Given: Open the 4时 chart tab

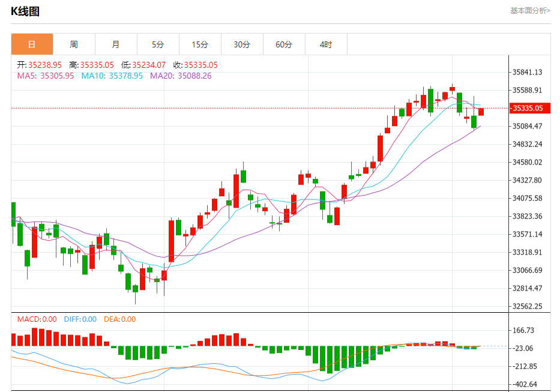Looking at the screenshot, I should pyautogui.click(x=326, y=44).
